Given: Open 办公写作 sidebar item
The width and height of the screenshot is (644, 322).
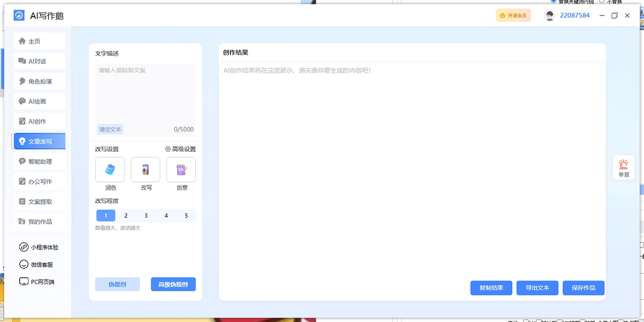Looking at the screenshot, I should point(40,181).
